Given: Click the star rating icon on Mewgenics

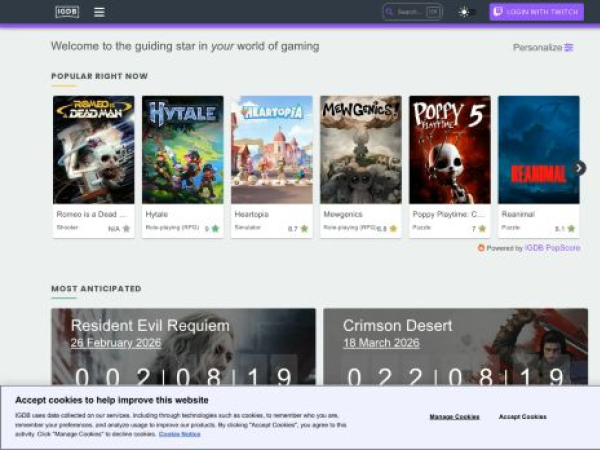Looking at the screenshot, I should pos(393,229).
